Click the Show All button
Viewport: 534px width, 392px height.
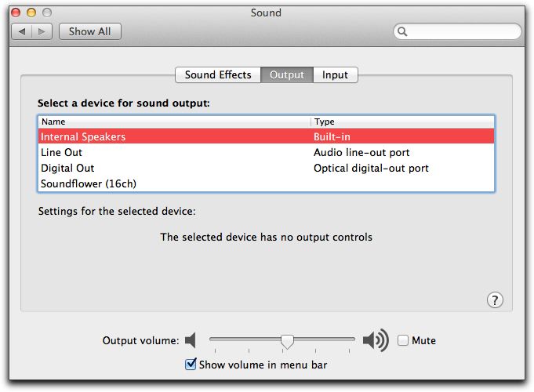[x=90, y=31]
